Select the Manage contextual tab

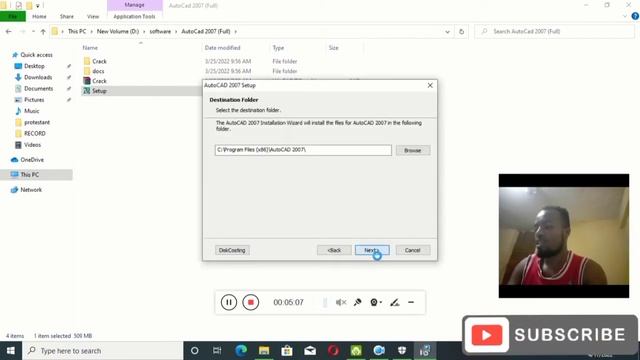(x=134, y=5)
